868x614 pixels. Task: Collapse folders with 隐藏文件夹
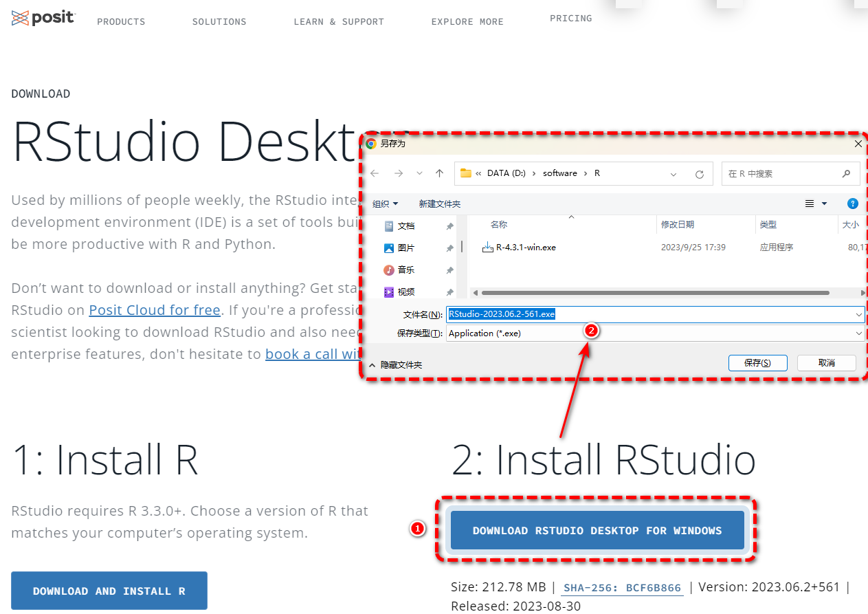click(x=395, y=365)
